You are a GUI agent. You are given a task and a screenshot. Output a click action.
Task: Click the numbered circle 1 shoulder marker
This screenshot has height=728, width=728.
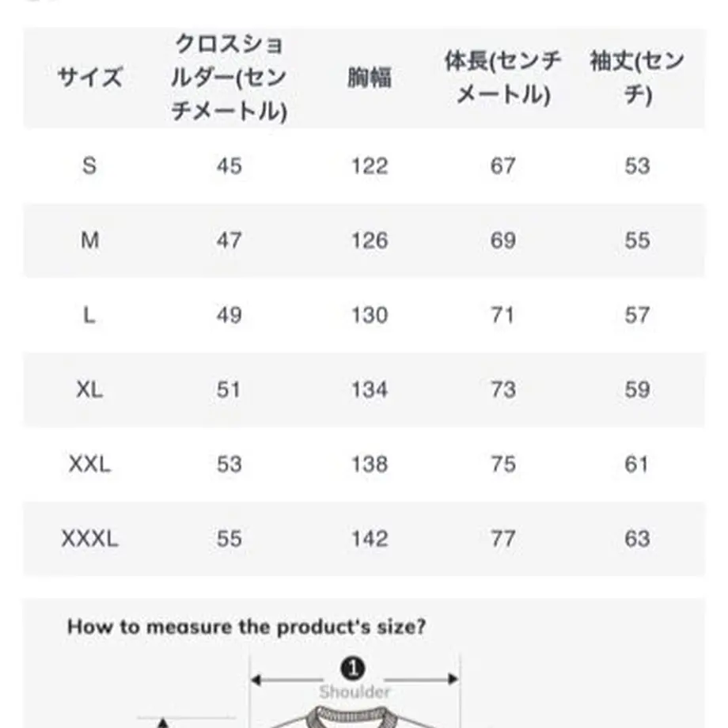[353, 669]
